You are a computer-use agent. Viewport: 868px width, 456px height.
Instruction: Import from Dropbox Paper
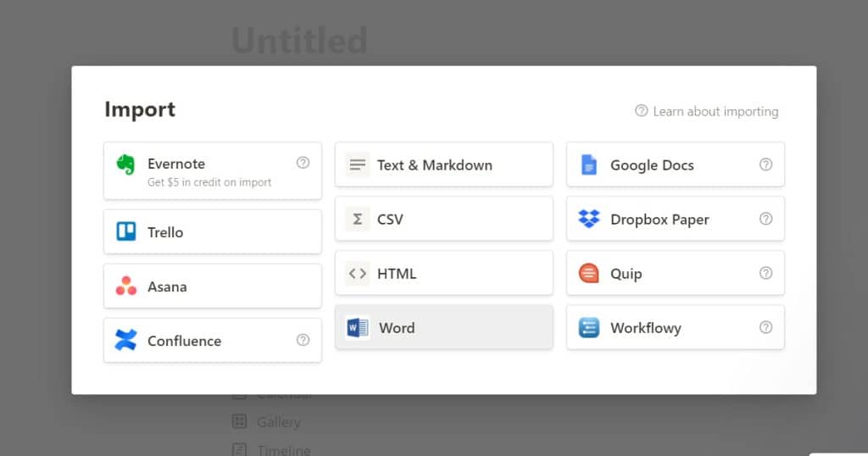(676, 219)
